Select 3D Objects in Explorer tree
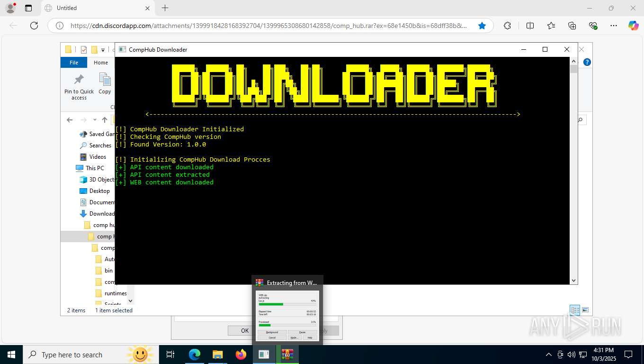Image resolution: width=644 pixels, height=364 pixels. tap(97, 180)
